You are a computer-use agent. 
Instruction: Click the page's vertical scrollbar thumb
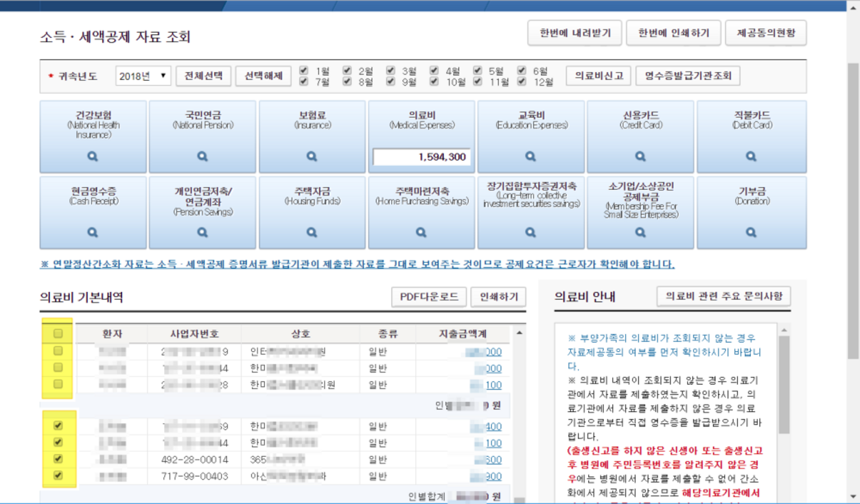coord(853,206)
